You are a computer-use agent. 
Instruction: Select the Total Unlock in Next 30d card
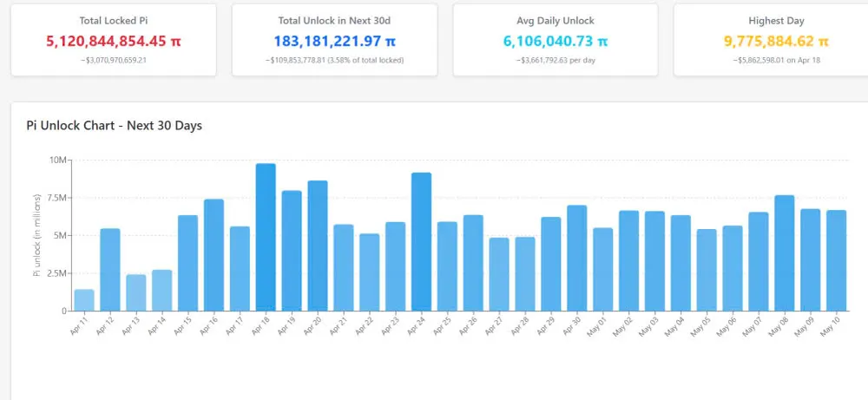334,39
